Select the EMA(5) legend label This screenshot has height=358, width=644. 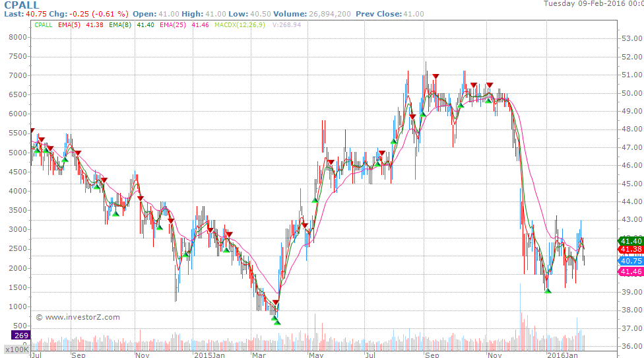pos(69,25)
